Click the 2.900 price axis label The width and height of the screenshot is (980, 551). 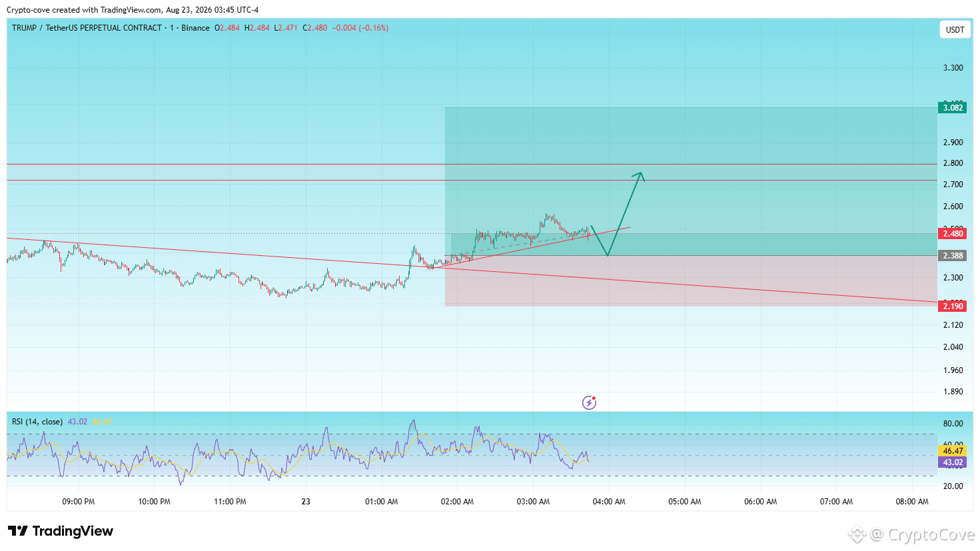(x=953, y=143)
